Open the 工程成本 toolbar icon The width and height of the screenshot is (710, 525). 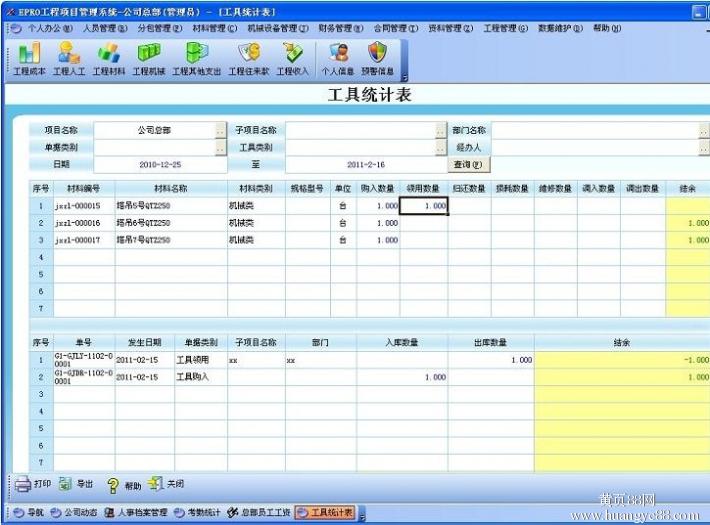point(29,58)
